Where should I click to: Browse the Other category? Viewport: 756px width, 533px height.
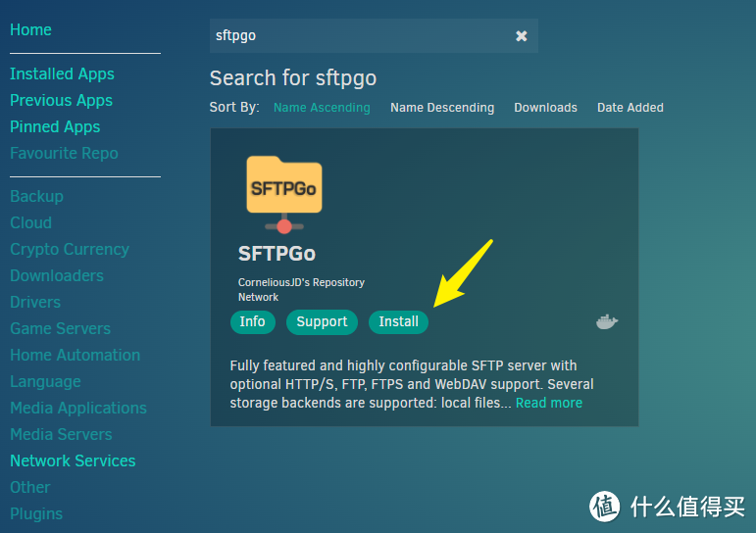point(29,488)
